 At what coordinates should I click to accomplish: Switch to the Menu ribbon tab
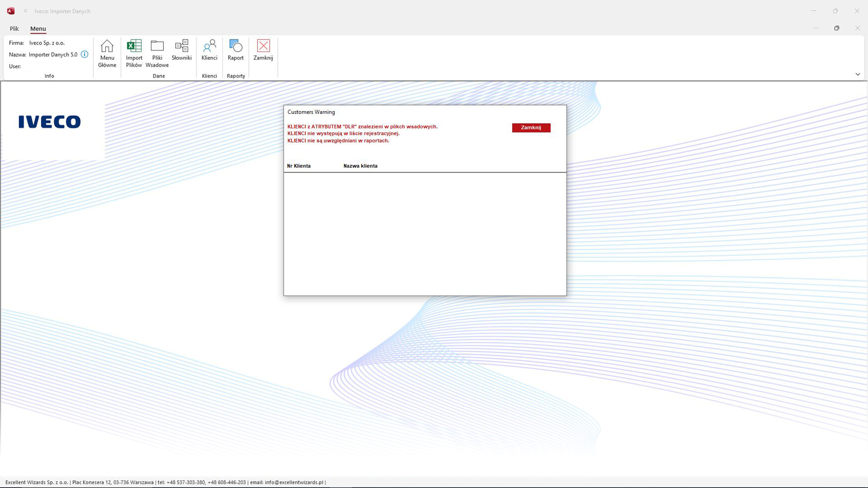[x=38, y=29]
